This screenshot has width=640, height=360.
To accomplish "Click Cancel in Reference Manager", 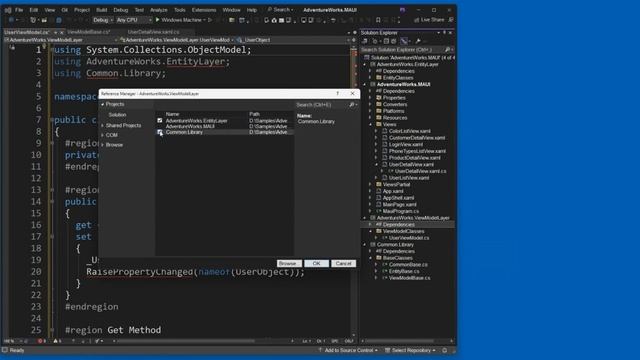I will (x=343, y=264).
